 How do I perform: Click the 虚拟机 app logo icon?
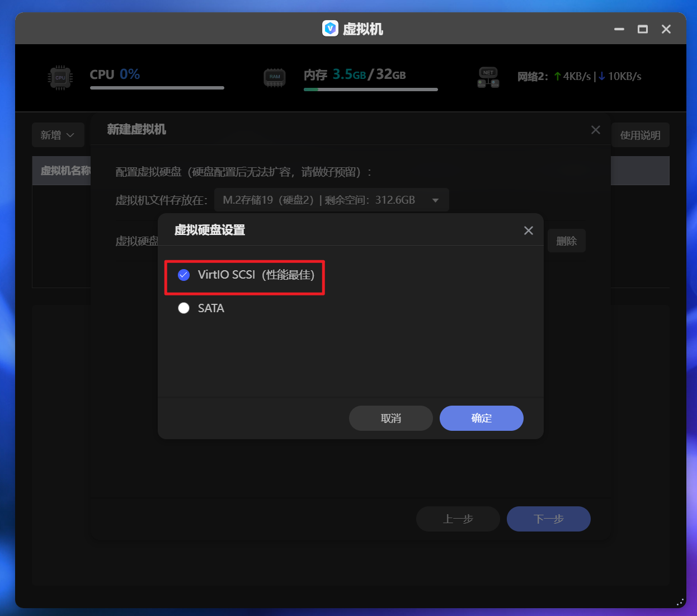(x=330, y=28)
